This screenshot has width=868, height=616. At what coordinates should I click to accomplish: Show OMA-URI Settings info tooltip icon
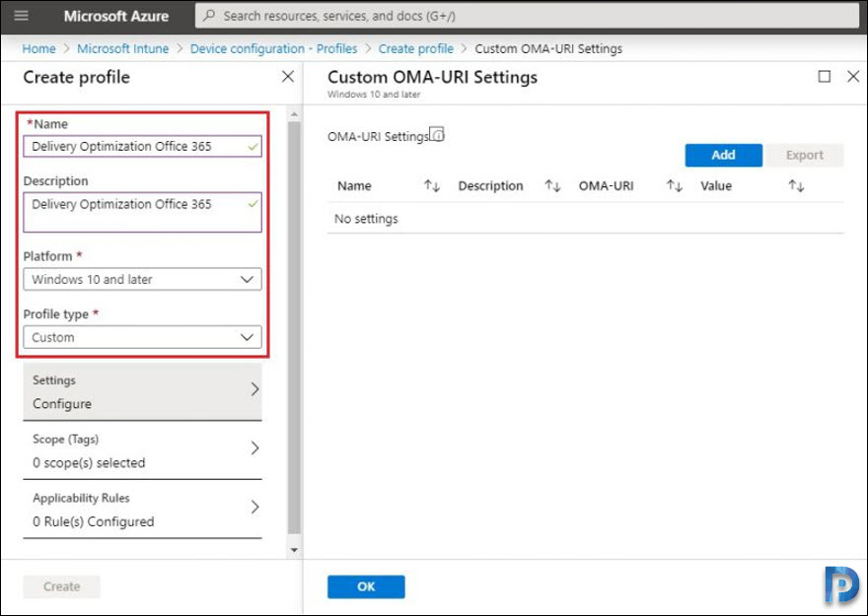point(437,134)
